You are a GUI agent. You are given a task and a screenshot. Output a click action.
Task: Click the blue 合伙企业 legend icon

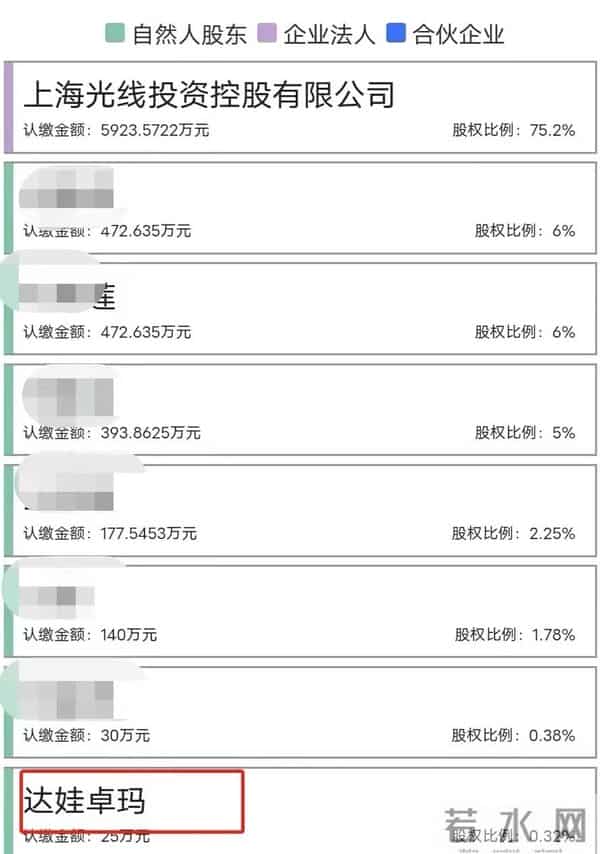pos(394,34)
